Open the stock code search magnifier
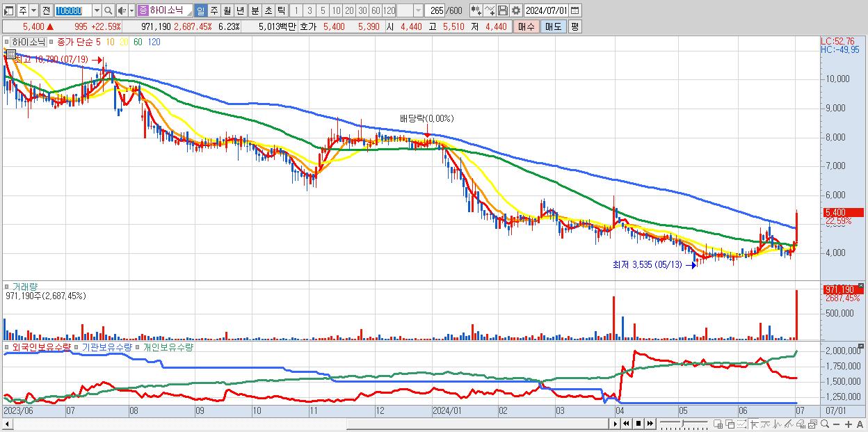The height and width of the screenshot is (432, 868). coord(108,10)
